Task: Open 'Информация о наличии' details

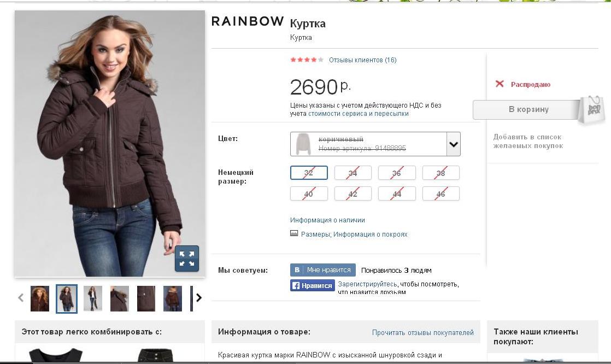Action: tap(327, 220)
